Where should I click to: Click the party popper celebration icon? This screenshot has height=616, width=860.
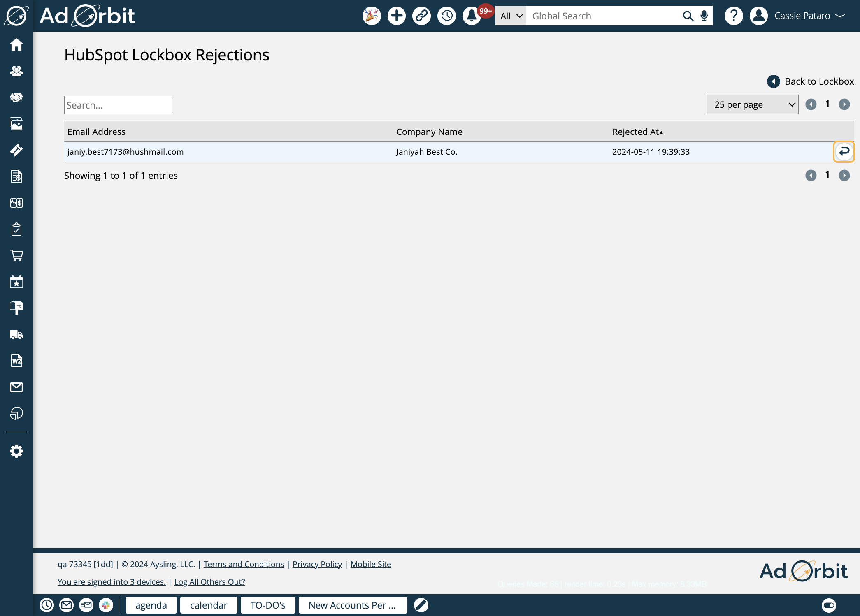372,16
